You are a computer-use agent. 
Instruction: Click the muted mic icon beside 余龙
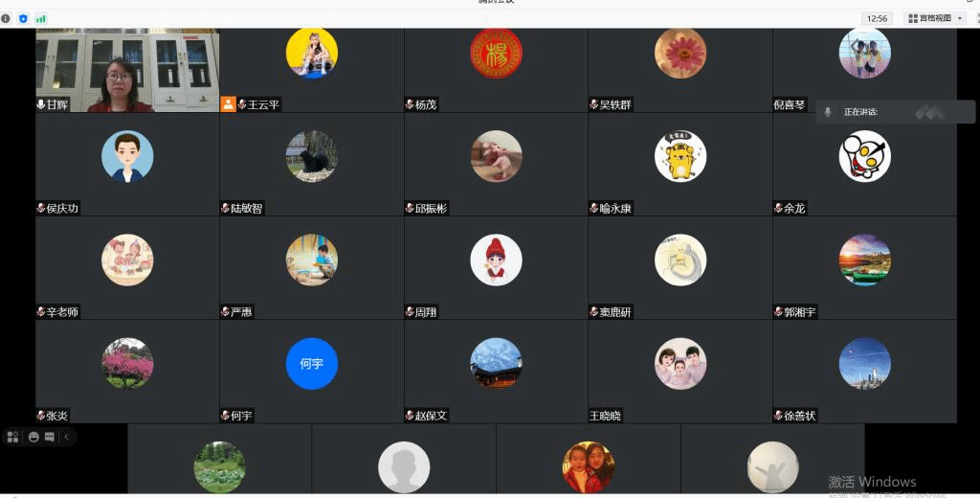[x=778, y=208]
